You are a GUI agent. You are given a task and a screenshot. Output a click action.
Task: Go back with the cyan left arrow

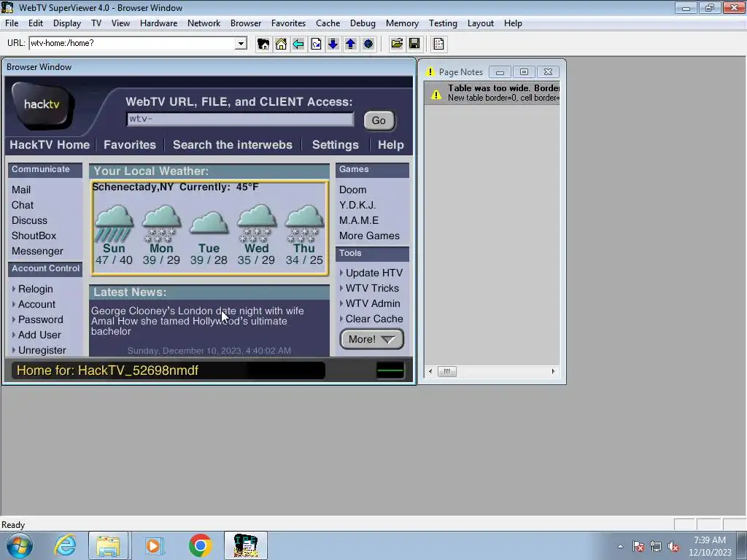coord(298,44)
